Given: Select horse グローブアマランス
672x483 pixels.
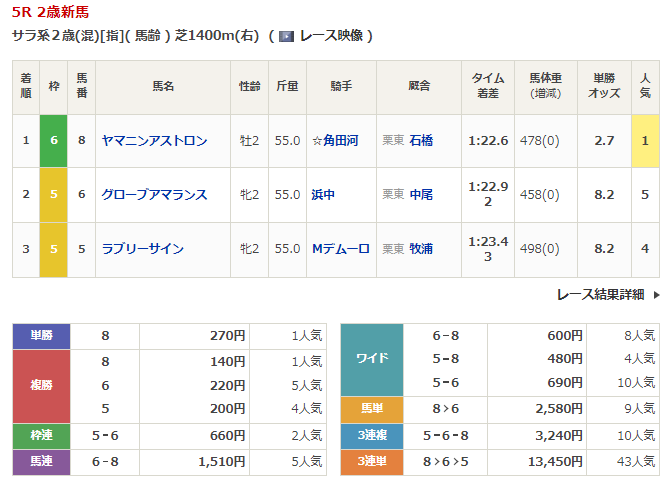Looking at the screenshot, I should click(154, 195).
